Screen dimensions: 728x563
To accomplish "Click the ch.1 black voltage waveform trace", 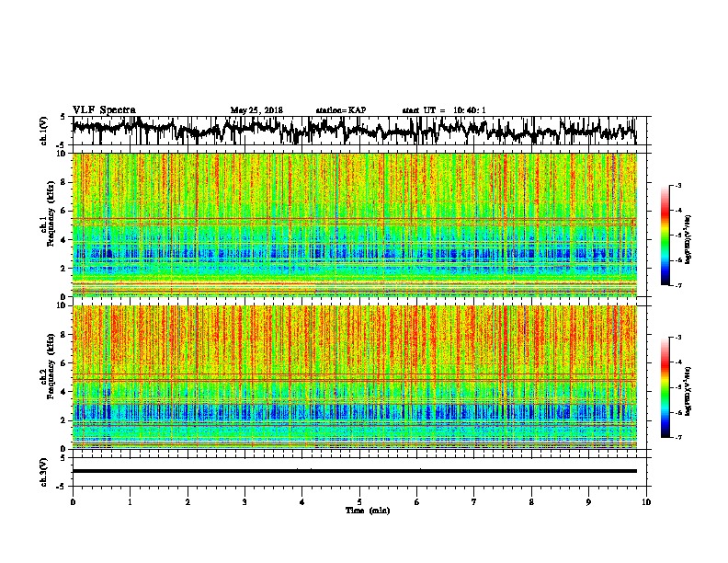I will [x=354, y=131].
